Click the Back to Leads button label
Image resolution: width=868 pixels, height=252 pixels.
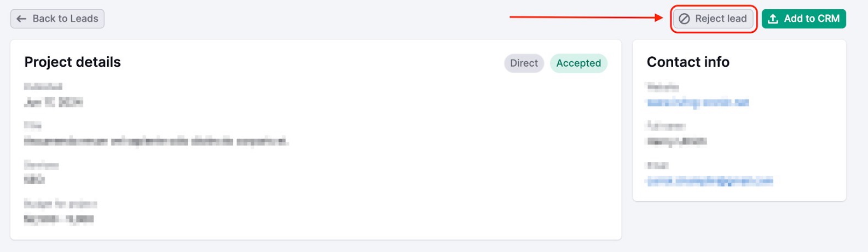coord(65,19)
